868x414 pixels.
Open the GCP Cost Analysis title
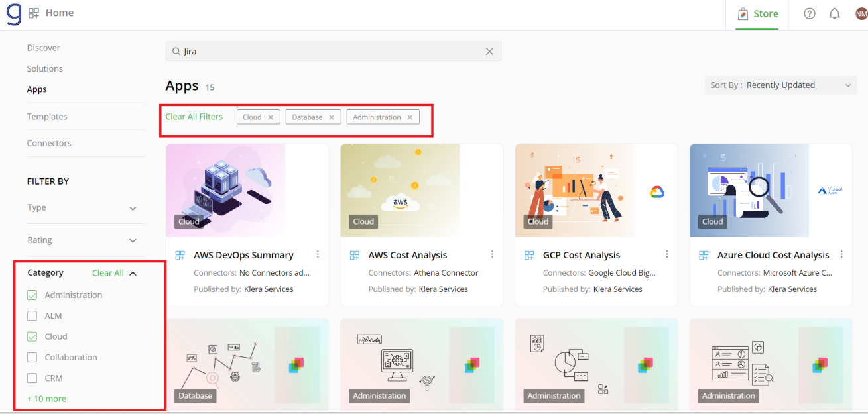582,255
